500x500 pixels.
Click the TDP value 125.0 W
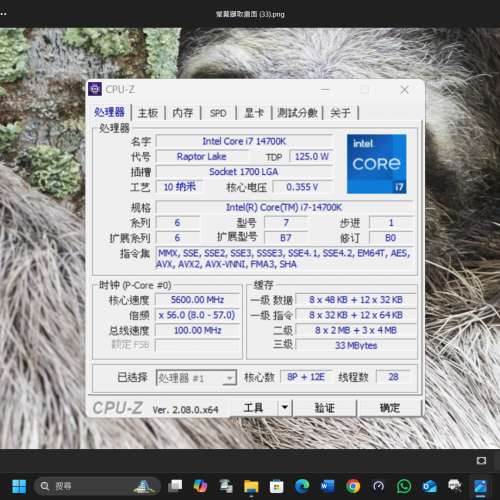click(x=311, y=157)
